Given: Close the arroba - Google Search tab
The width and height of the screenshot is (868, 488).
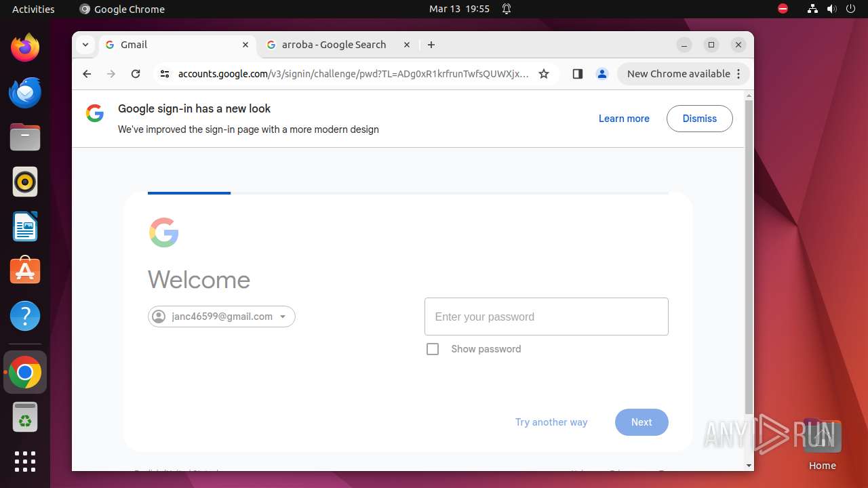Looking at the screenshot, I should point(407,45).
